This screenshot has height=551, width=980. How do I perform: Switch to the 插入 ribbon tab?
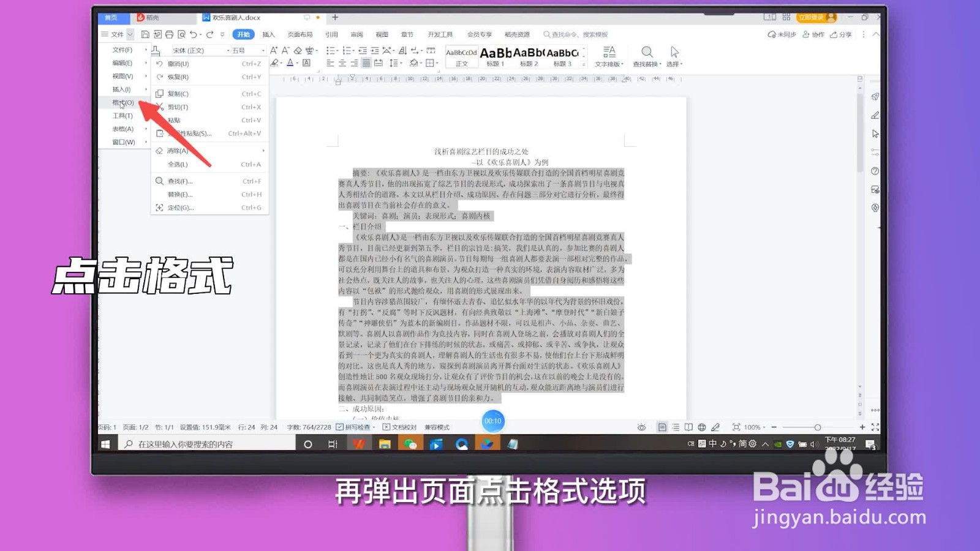[x=268, y=34]
